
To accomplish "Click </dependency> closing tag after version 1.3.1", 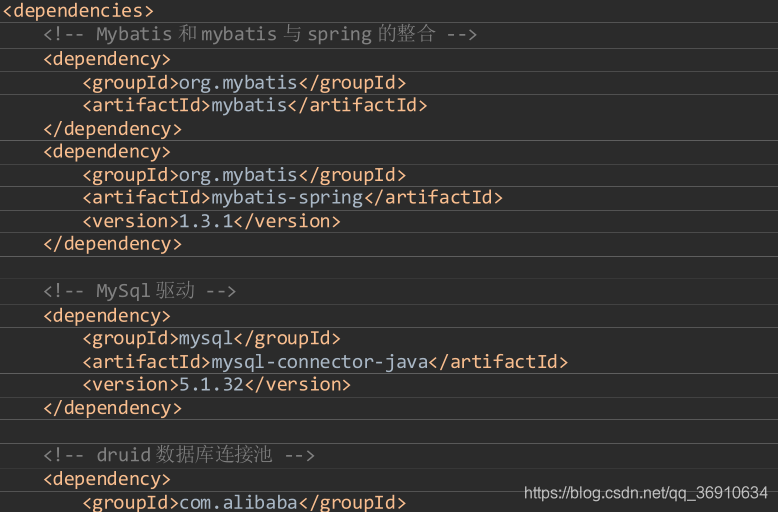I will [113, 244].
